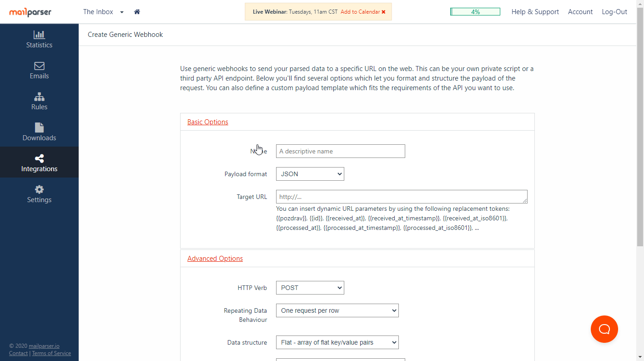
Task: Open the Downloads file icon
Action: pos(39,127)
